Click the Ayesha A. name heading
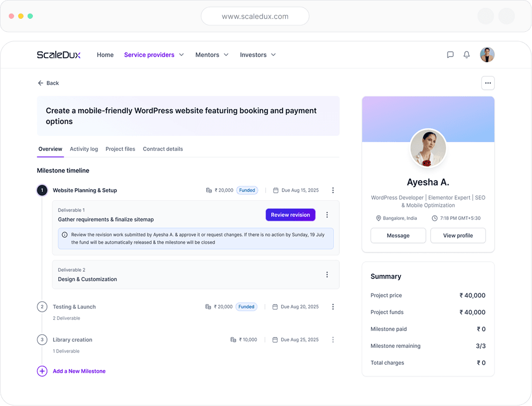The image size is (532, 406). click(x=428, y=182)
